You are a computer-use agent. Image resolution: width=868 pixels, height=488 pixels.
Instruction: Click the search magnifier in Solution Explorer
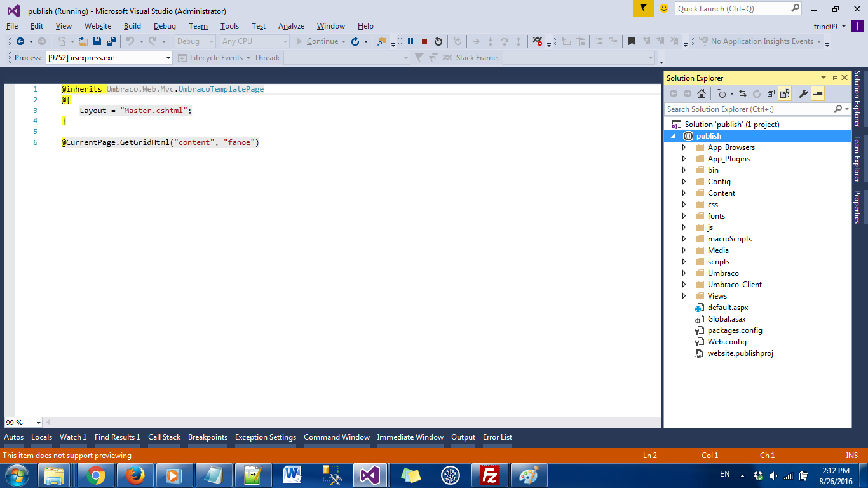coord(837,109)
